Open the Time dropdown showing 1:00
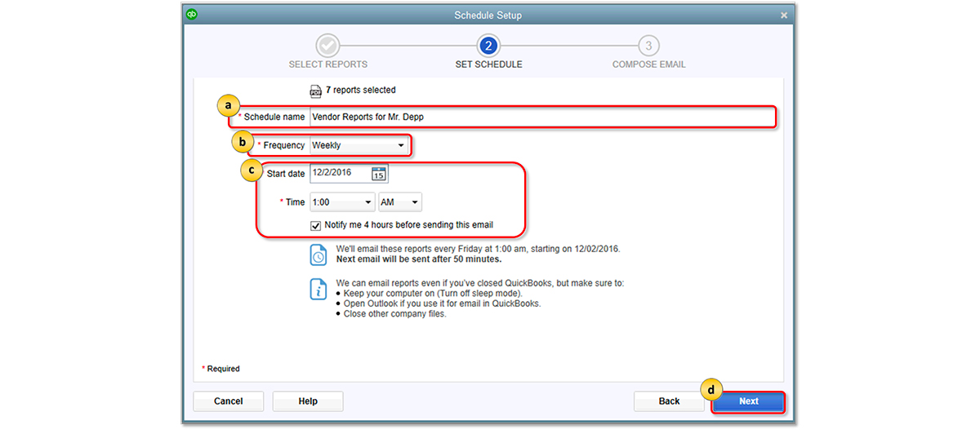 342,202
